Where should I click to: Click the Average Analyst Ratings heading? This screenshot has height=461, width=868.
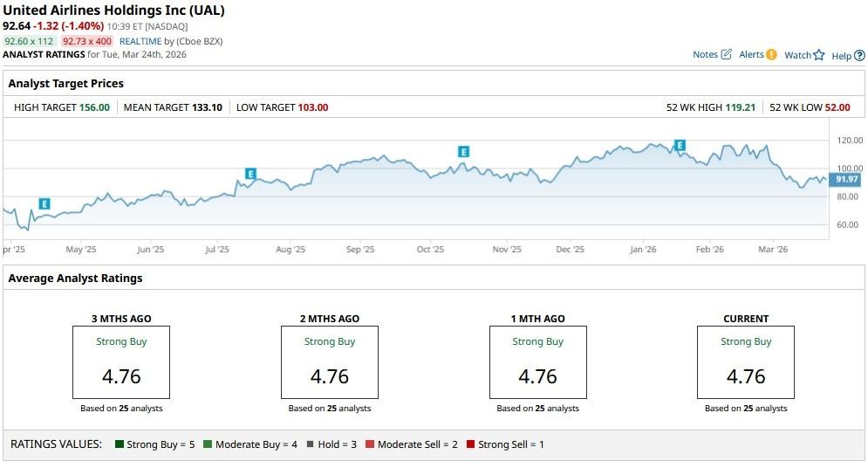75,279
